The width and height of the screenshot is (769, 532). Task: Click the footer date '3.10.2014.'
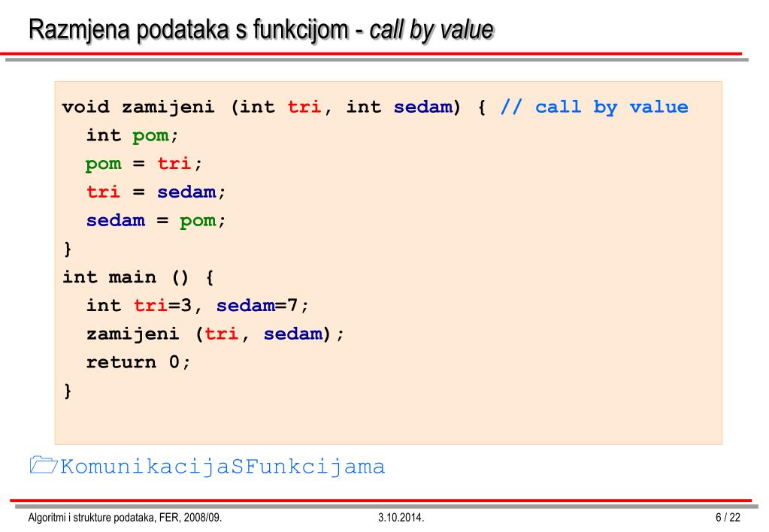click(x=401, y=518)
